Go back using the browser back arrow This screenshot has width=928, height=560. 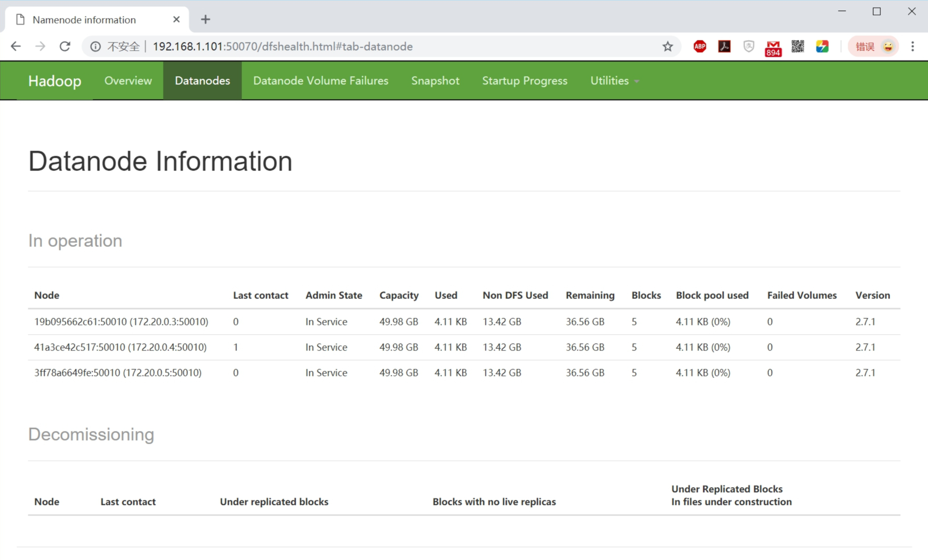[x=16, y=46]
